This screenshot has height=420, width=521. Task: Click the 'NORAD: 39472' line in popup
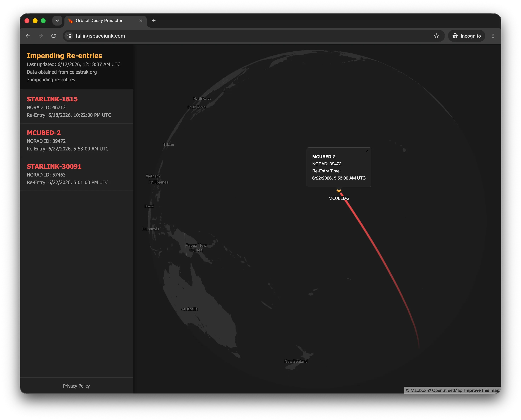[327, 164]
